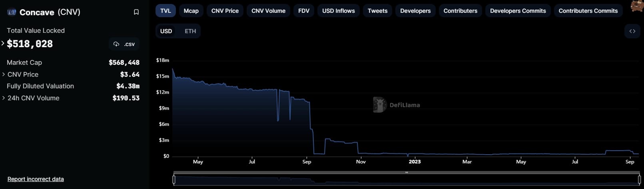Image resolution: width=644 pixels, height=189 pixels.
Task: Click the center grip of time range bar
Action: point(407,173)
